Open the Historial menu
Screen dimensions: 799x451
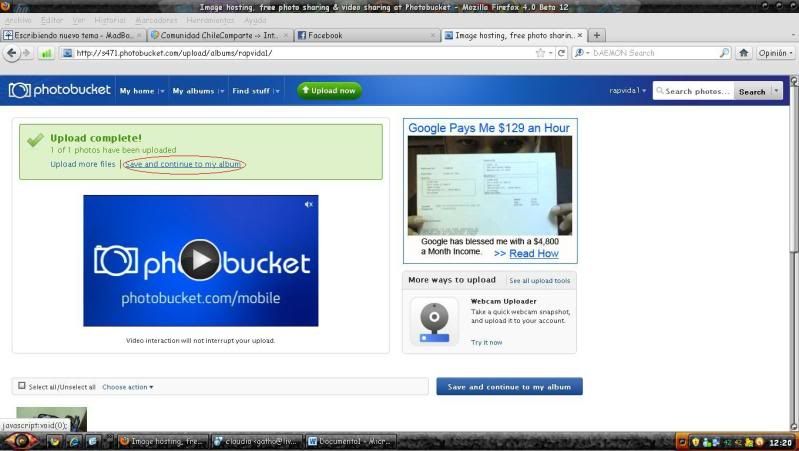click(x=110, y=20)
